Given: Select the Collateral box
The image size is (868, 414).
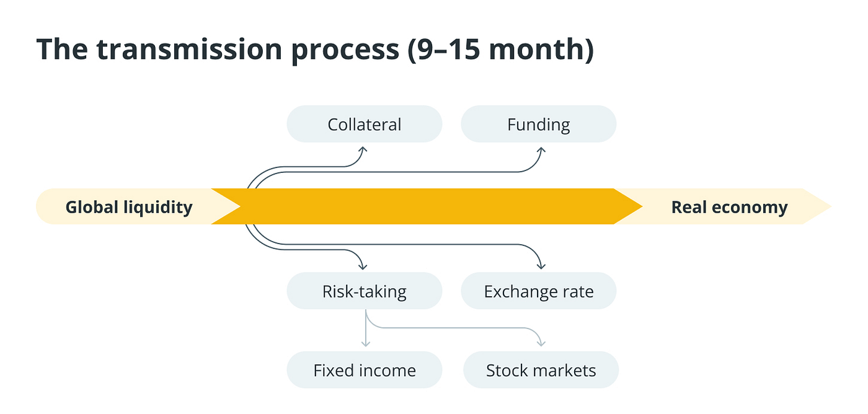Looking at the screenshot, I should [x=365, y=124].
